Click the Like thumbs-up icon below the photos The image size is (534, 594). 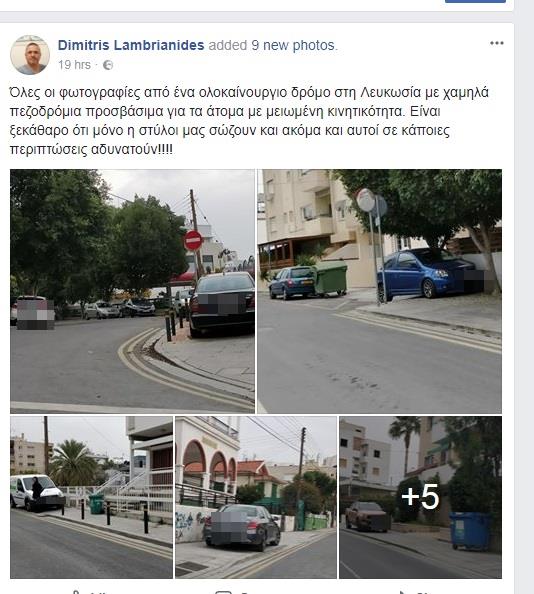76,592
